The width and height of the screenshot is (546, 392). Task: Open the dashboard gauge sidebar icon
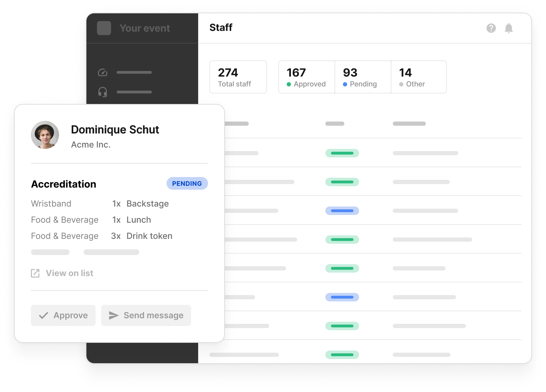[103, 72]
